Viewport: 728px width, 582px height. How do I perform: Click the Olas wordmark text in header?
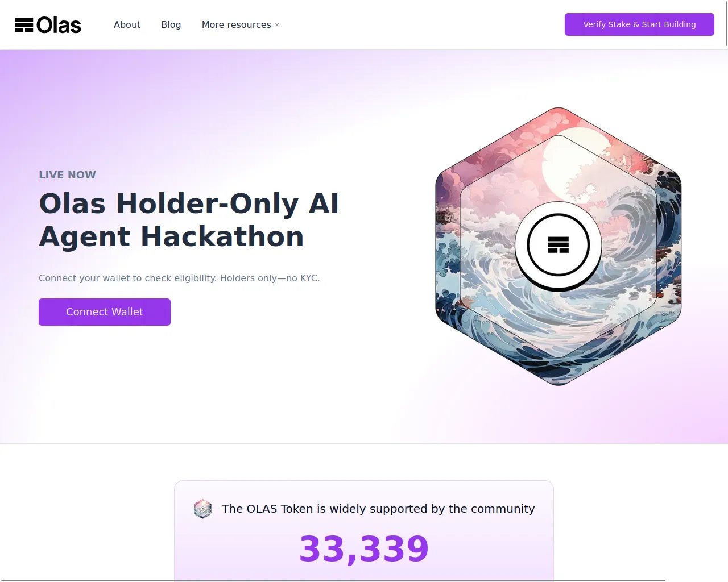tap(59, 25)
